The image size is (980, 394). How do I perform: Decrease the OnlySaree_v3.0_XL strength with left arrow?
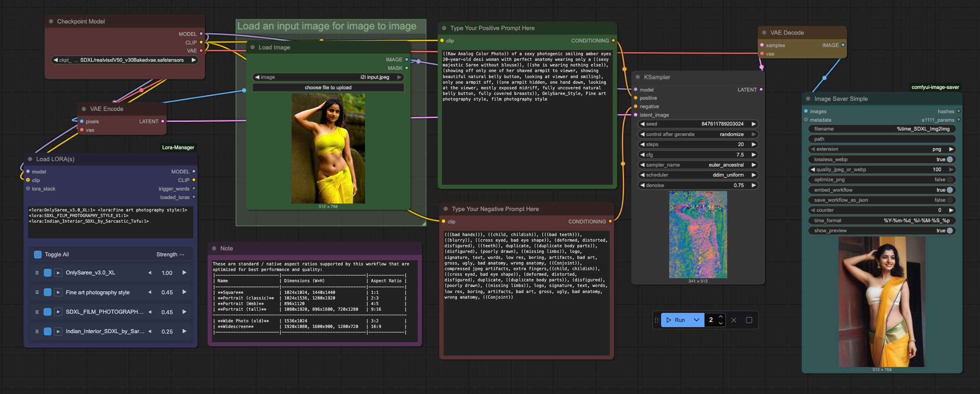150,273
